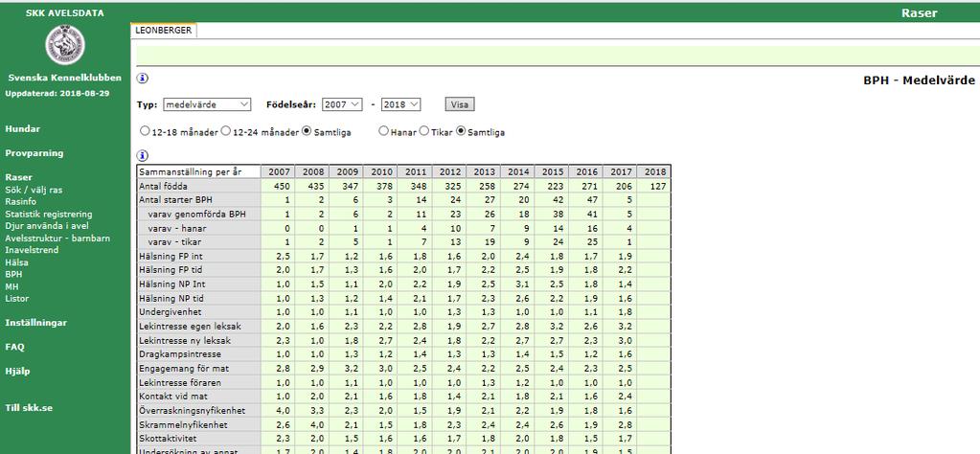Click Överraskningsnyfikenhet row label
Image resolution: width=980 pixels, height=454 pixels.
click(192, 411)
